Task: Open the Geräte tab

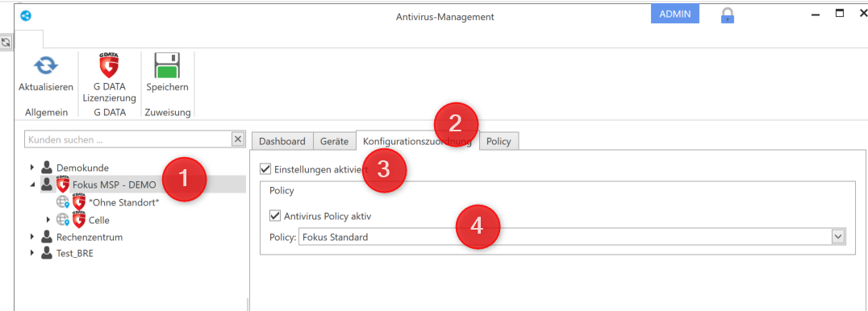Action: (334, 141)
